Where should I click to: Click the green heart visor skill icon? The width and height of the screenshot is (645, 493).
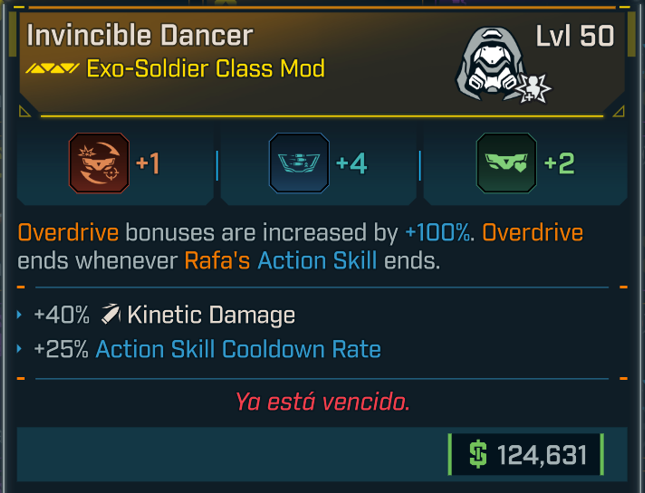506,163
